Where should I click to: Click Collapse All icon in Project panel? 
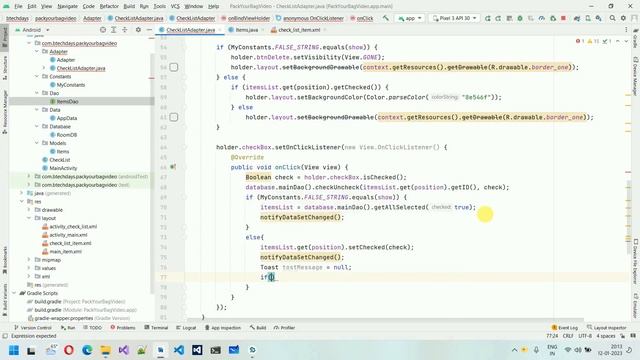click(x=125, y=30)
